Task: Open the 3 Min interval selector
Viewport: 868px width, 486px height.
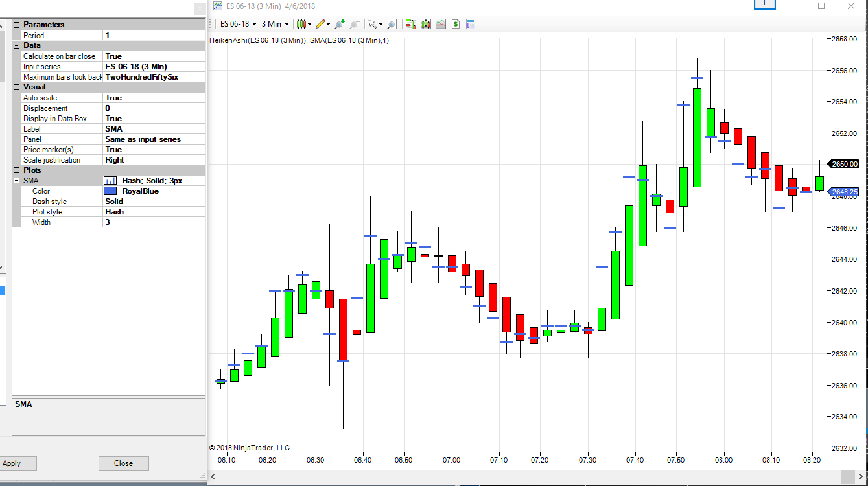Action: (275, 24)
